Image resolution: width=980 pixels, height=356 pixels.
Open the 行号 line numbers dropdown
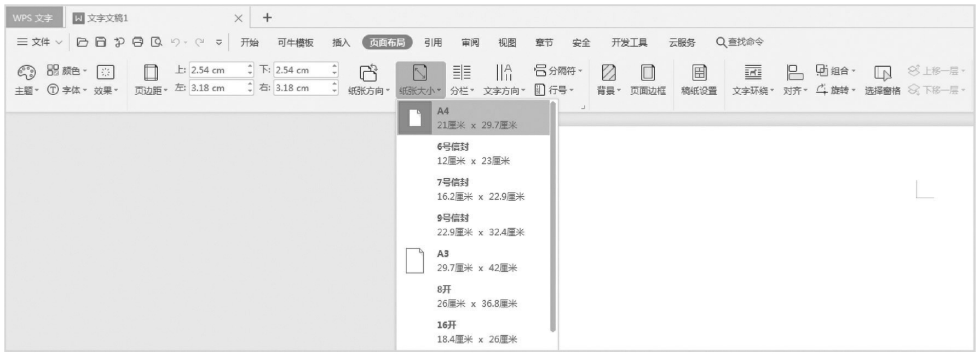(x=554, y=90)
